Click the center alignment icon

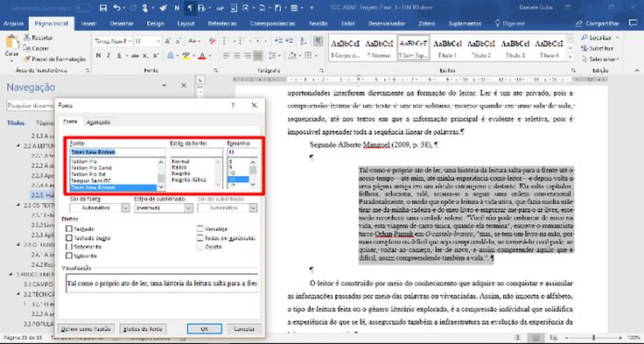[x=237, y=55]
